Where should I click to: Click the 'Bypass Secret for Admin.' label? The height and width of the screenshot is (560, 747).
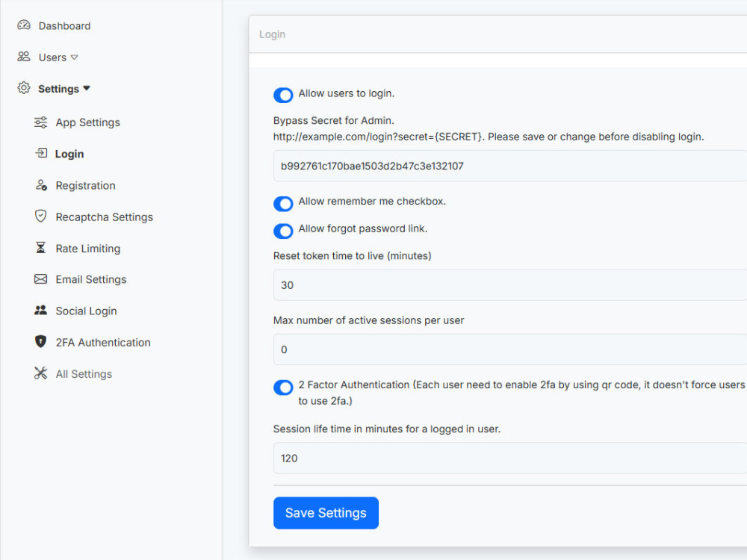[x=333, y=120]
